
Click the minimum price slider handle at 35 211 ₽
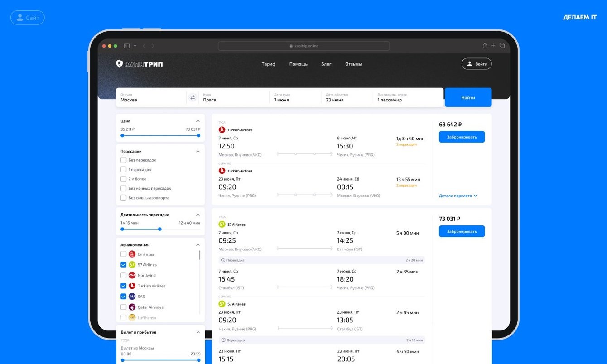(x=122, y=135)
